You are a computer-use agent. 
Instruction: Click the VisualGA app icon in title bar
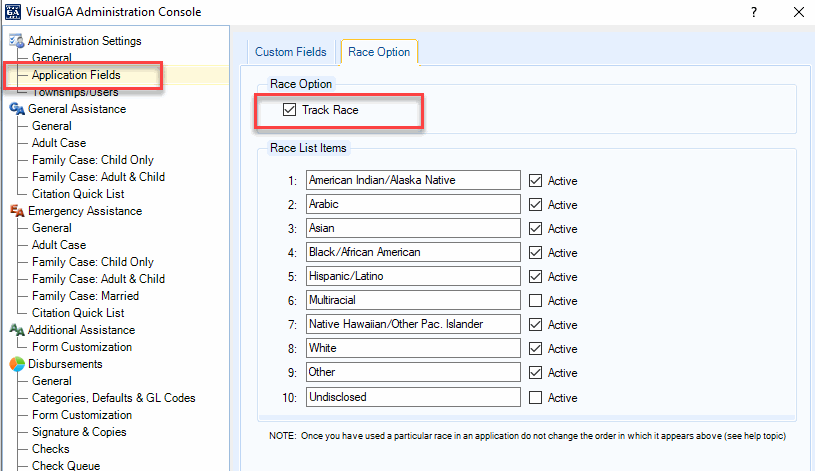(x=12, y=11)
